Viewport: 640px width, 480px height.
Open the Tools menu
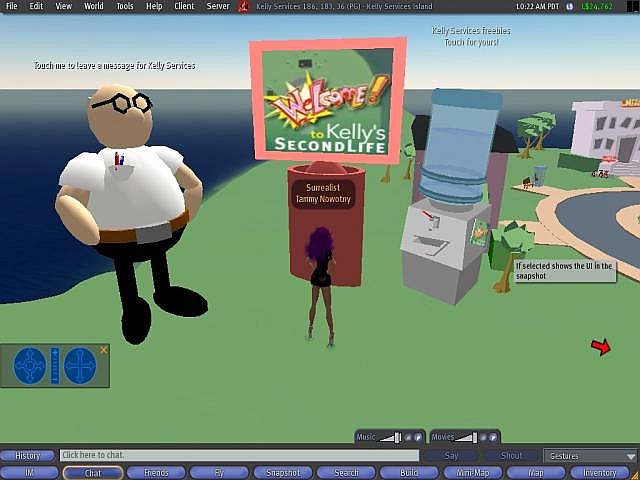[125, 6]
